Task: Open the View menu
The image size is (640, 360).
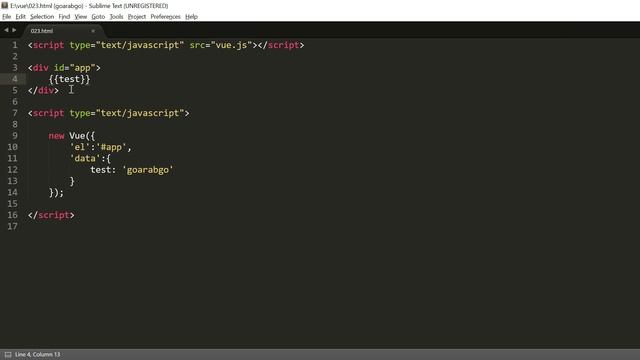Action: coord(80,17)
